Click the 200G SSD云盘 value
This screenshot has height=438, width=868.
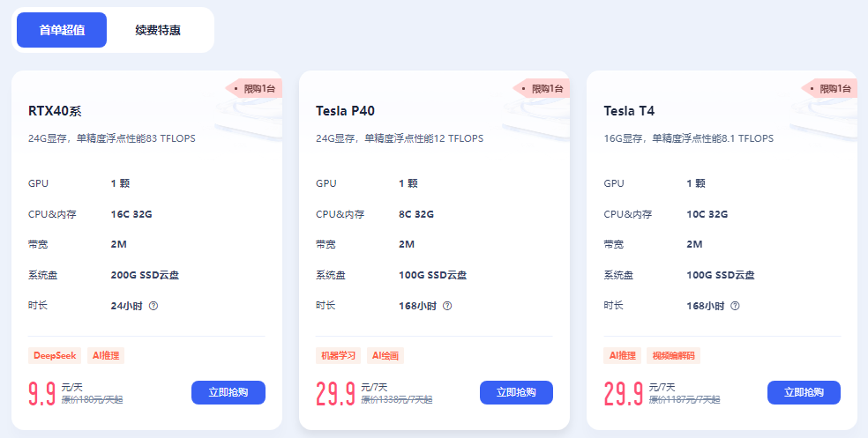tap(145, 275)
